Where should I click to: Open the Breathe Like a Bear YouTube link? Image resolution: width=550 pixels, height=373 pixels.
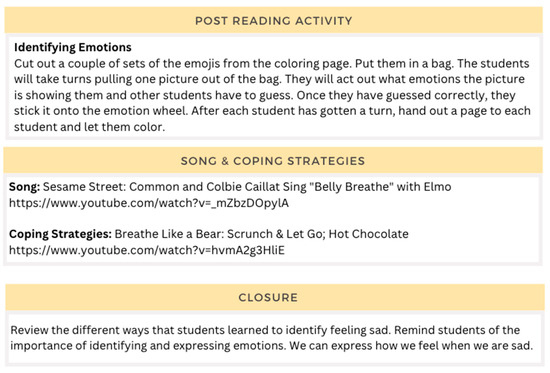tap(147, 250)
